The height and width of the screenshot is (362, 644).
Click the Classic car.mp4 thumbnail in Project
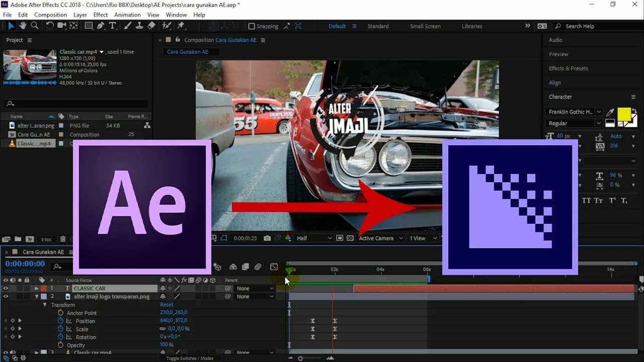pyautogui.click(x=30, y=67)
